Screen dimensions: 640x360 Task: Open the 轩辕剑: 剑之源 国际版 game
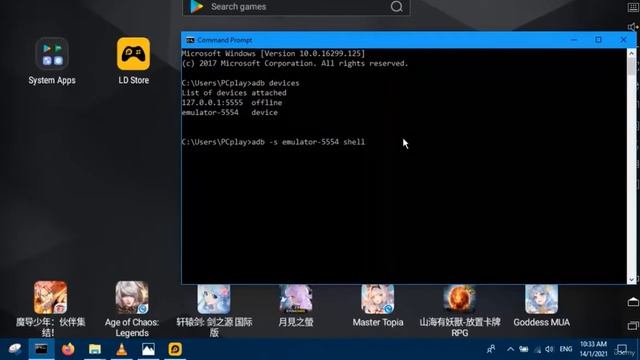214,299
